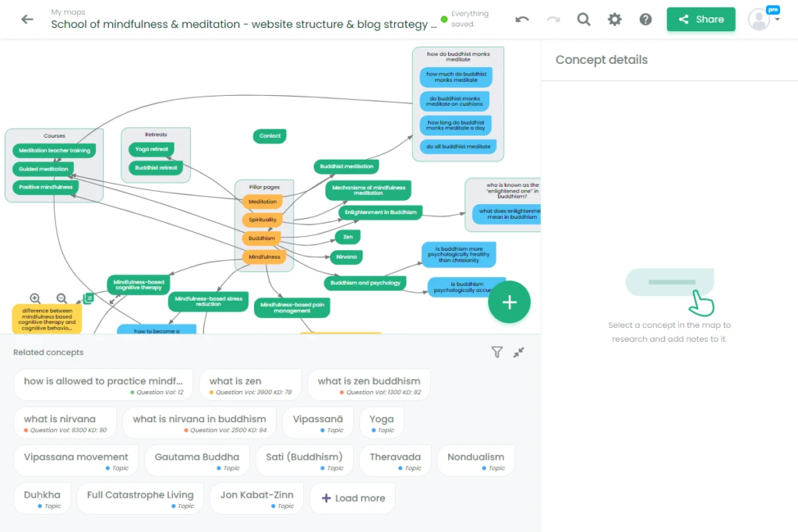Open the search tool
This screenshot has width=798, height=532.
pyautogui.click(x=584, y=19)
